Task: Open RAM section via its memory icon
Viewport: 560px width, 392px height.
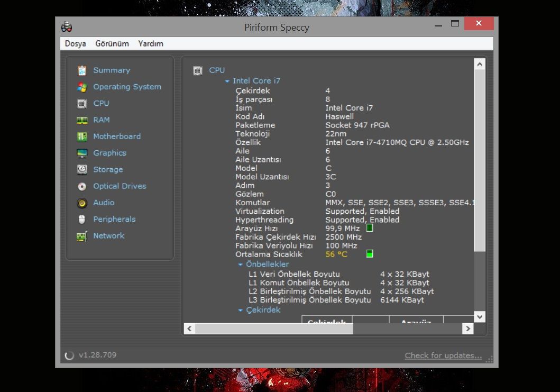Action: tap(82, 120)
